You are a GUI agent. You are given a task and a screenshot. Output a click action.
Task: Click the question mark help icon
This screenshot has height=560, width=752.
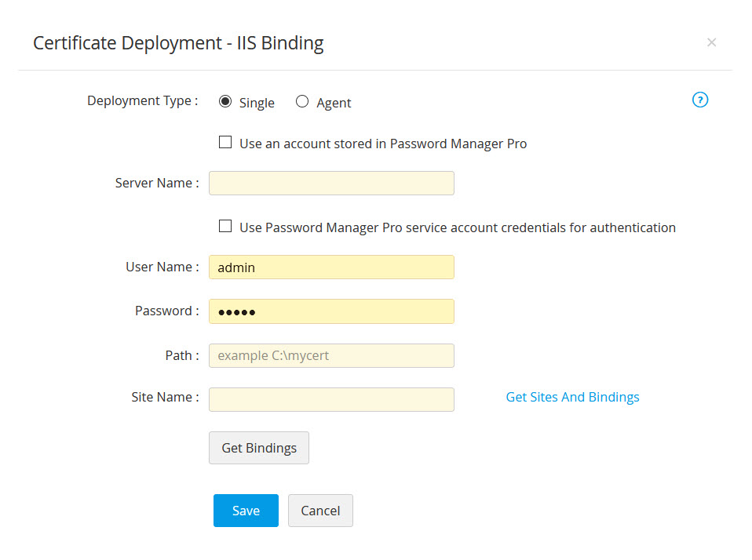(x=699, y=100)
